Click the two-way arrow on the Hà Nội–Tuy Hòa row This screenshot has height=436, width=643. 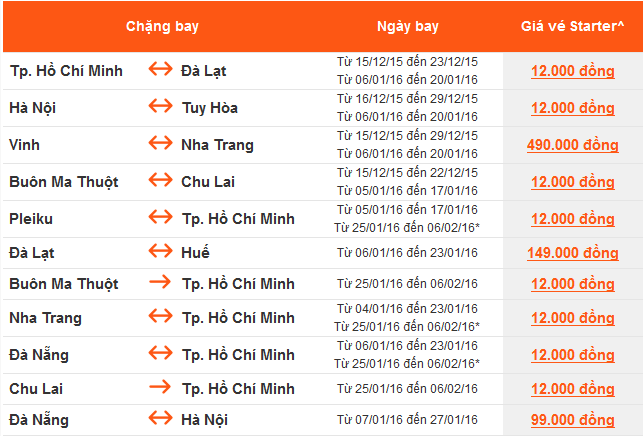(160, 108)
